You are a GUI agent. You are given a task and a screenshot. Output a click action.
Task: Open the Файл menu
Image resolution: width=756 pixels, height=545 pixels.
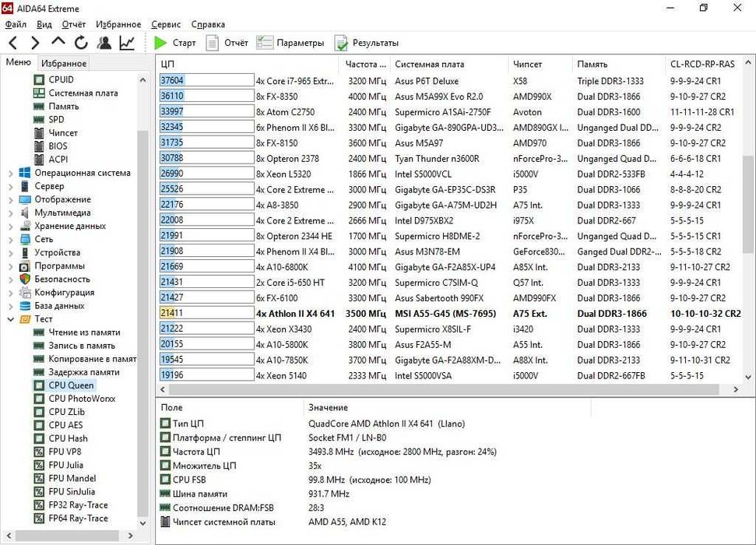[x=16, y=24]
